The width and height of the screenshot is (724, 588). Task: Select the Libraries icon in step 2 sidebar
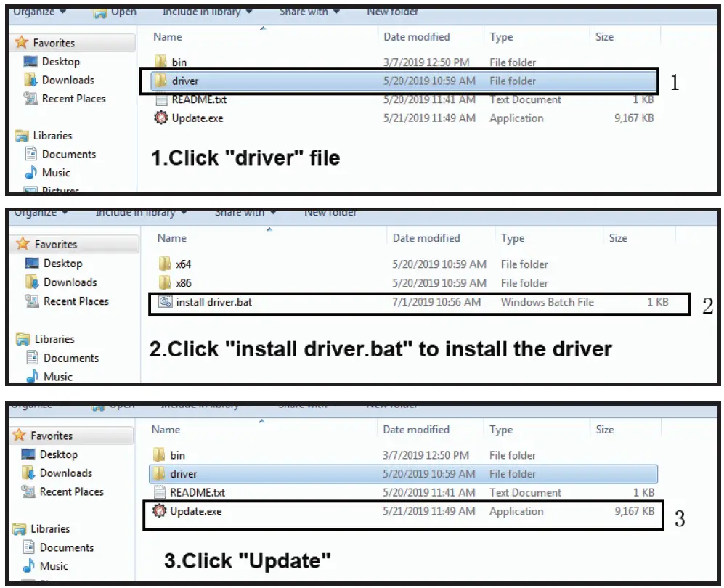coord(23,339)
